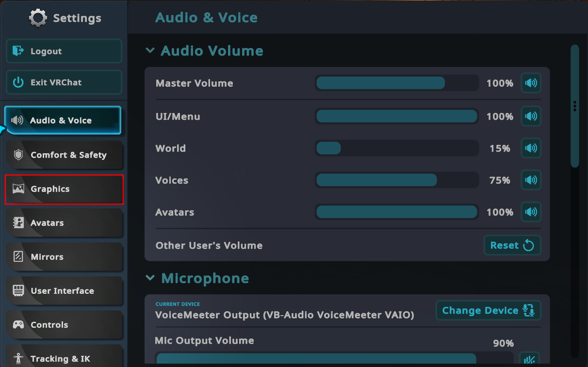This screenshot has width=588, height=367.
Task: Click the Mic Output Volume mute icon
Action: [529, 359]
